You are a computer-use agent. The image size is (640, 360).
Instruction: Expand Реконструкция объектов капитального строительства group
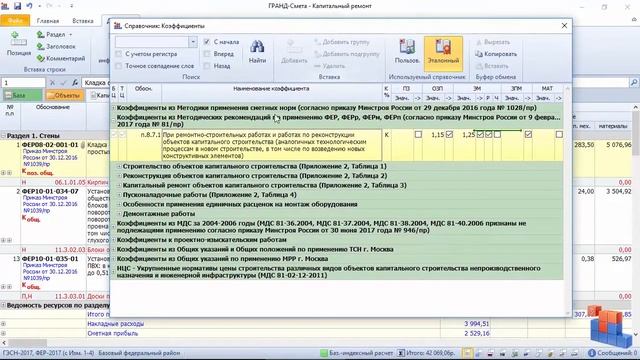click(120, 176)
